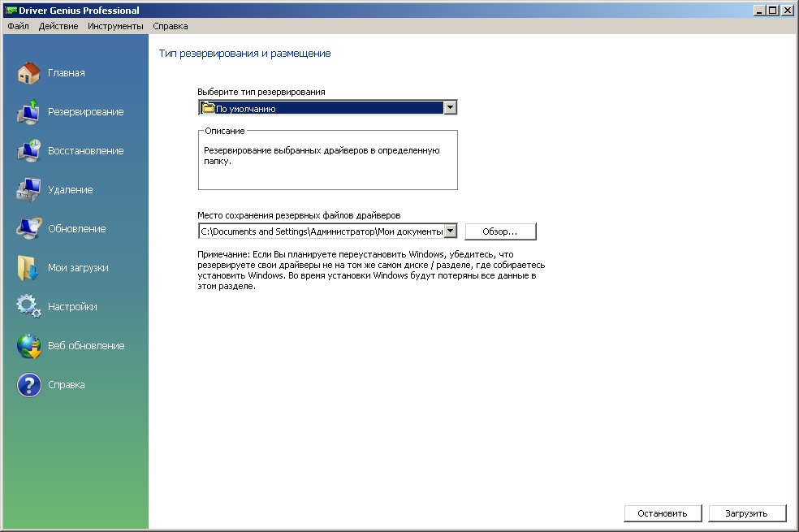The width and height of the screenshot is (799, 532).
Task: Click Driver Genius title bar app icon
Action: [11, 11]
